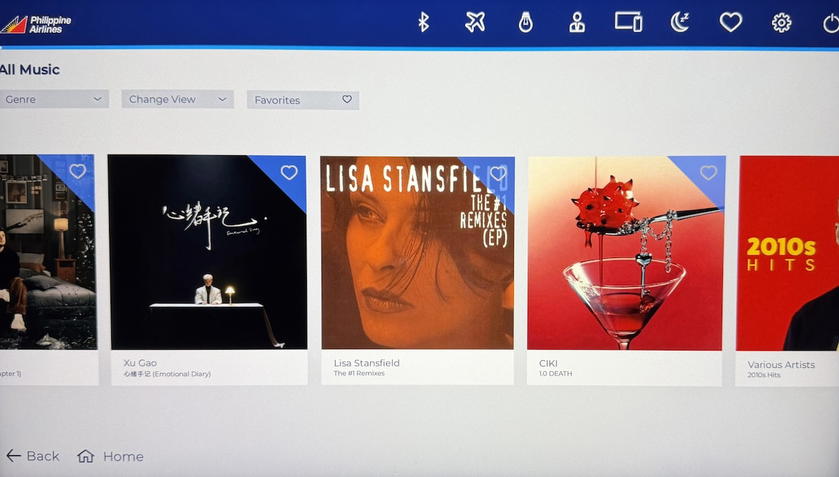839x477 pixels.
Task: Open the Xu Gao Emotional Diary album cover
Action: (x=208, y=252)
